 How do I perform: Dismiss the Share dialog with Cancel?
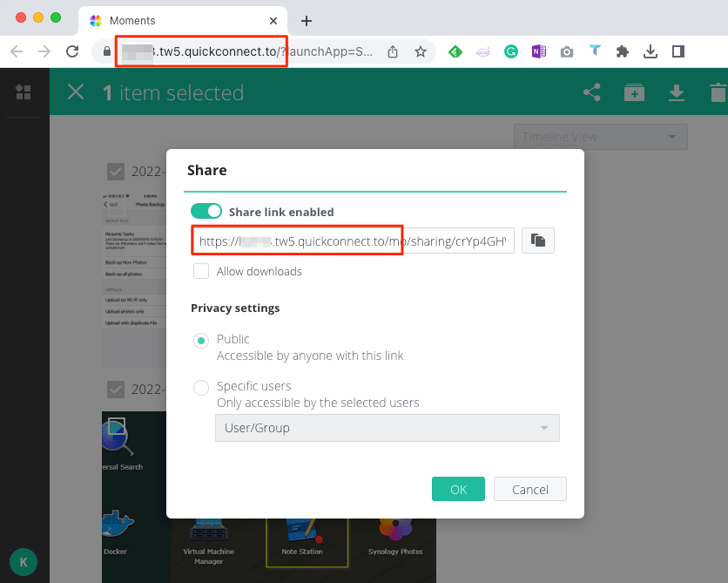point(530,489)
